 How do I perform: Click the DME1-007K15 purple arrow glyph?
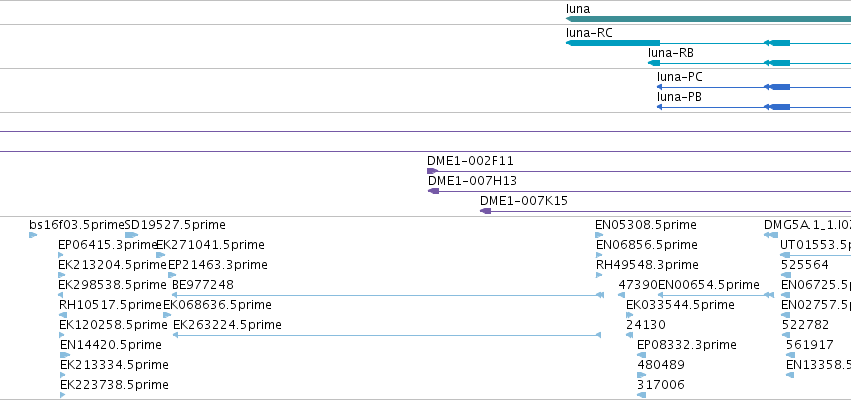pyautogui.click(x=486, y=211)
